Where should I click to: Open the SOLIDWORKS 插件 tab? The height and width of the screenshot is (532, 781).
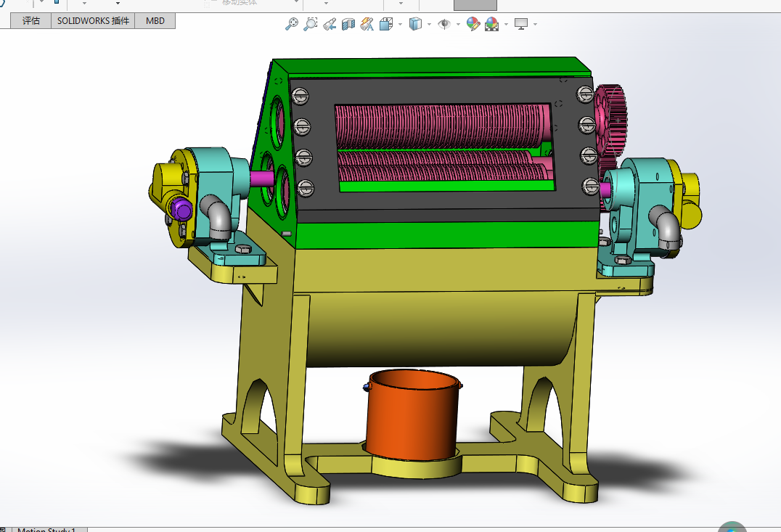click(93, 21)
